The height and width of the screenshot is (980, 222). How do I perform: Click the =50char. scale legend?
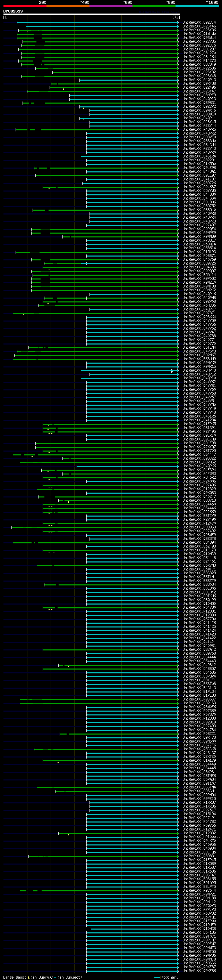166,977
